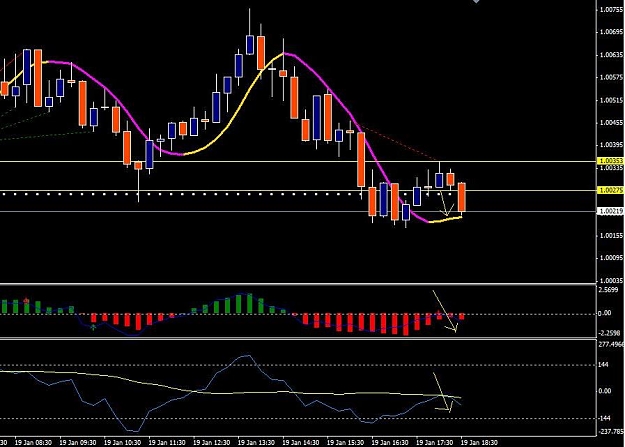Click the 19 Jan 15:30 time label
The height and width of the screenshot is (447, 625).
coord(345,443)
